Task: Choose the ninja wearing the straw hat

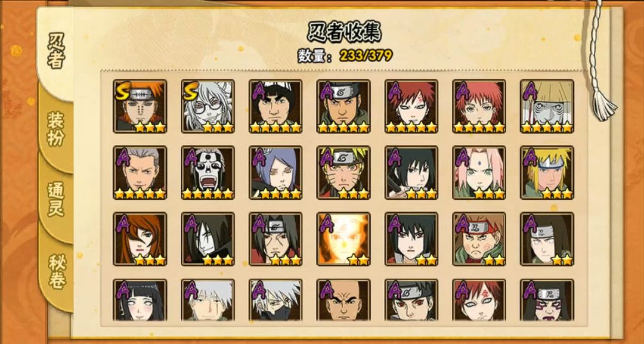Action: pyautogui.click(x=547, y=106)
